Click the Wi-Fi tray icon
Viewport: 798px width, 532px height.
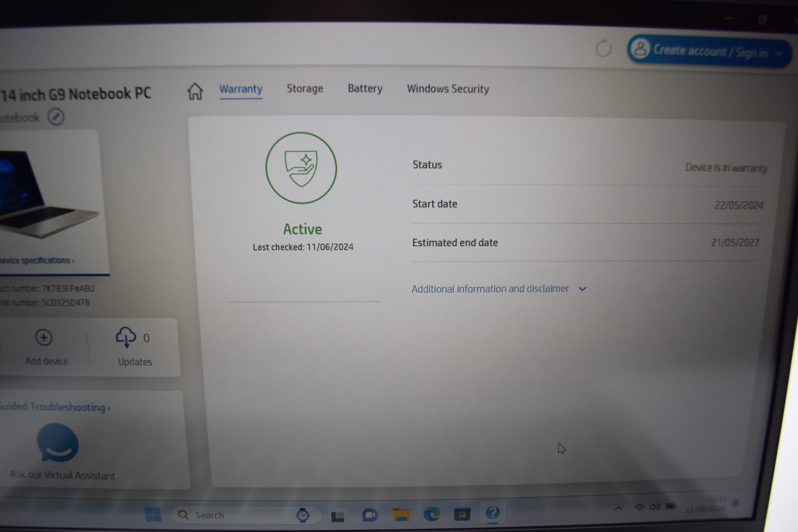(x=639, y=507)
